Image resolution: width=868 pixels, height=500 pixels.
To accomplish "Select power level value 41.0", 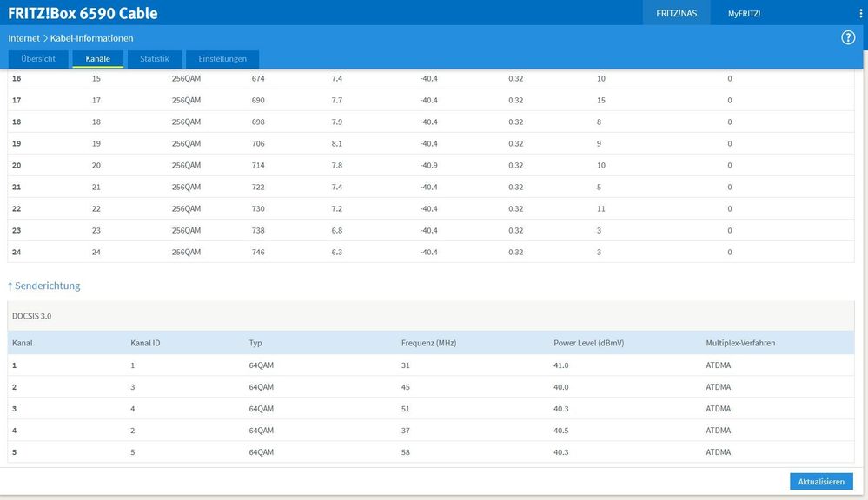I will click(x=560, y=365).
